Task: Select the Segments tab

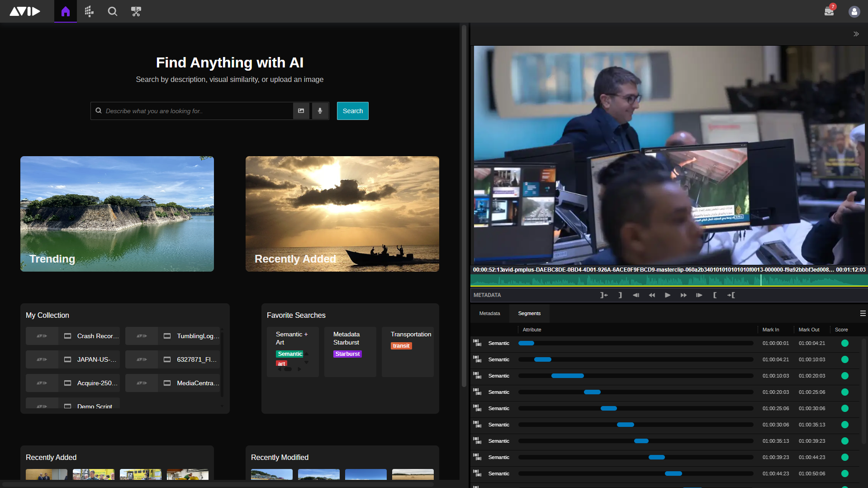Action: 529,313
